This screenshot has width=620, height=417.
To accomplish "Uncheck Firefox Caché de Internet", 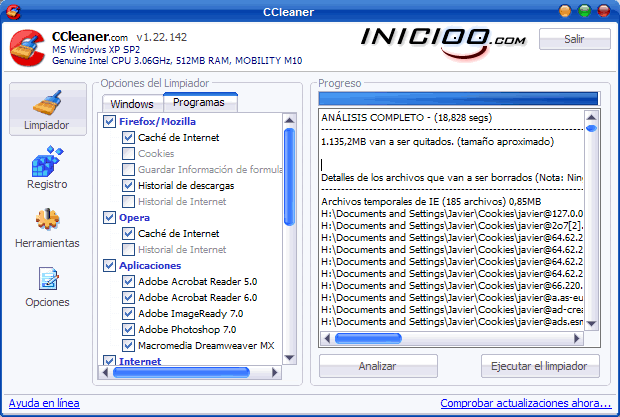I will [128, 138].
